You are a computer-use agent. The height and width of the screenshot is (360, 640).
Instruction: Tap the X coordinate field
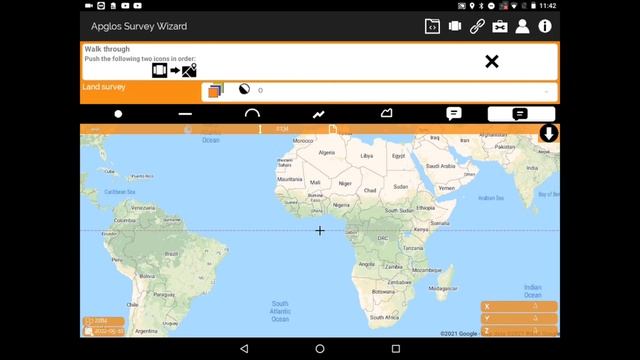coord(519,306)
